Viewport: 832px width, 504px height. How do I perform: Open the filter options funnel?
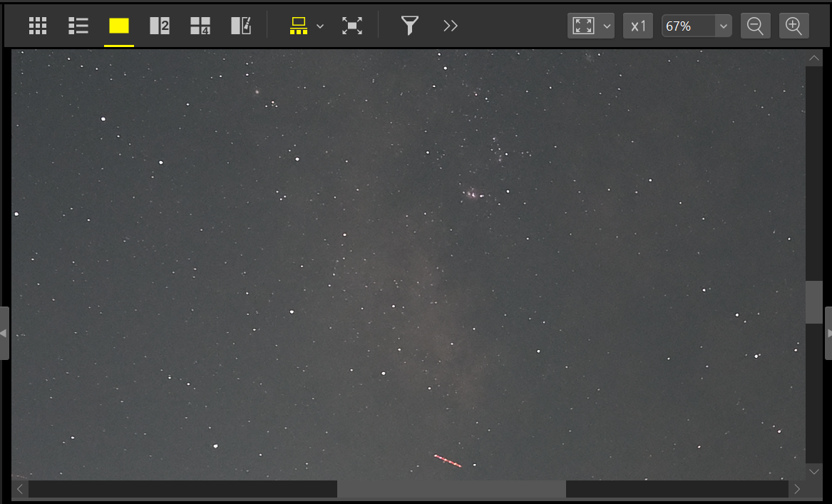pyautogui.click(x=409, y=26)
